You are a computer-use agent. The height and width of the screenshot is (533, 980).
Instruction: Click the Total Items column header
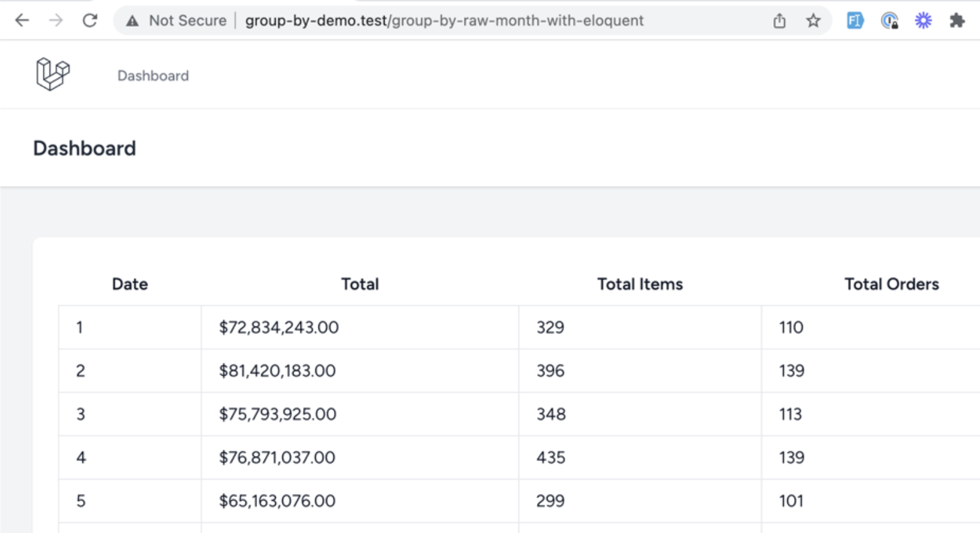point(640,284)
